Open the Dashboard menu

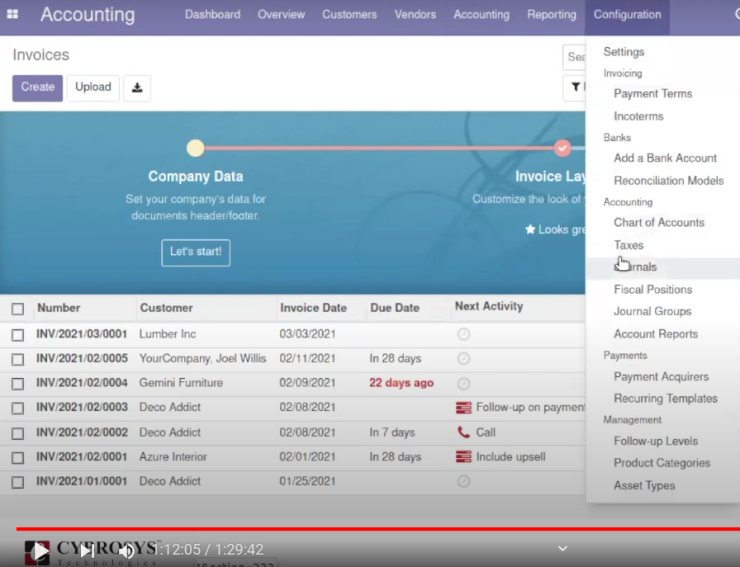point(212,15)
